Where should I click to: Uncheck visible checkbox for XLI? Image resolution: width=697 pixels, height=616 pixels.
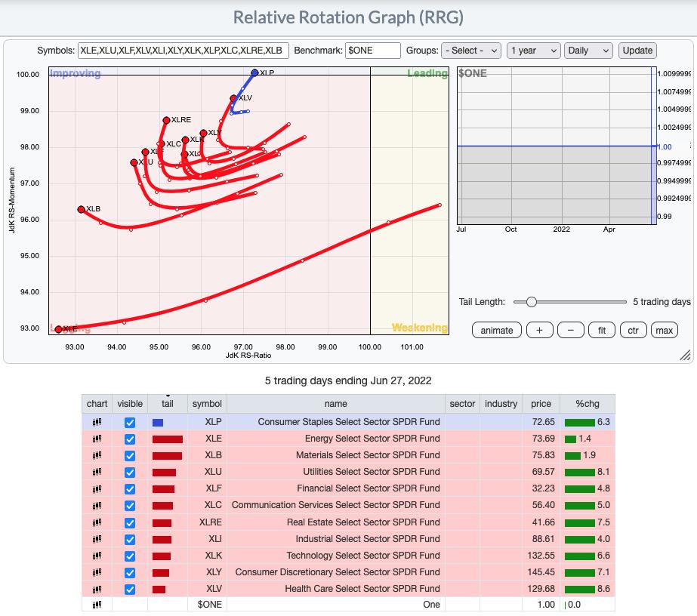point(130,540)
